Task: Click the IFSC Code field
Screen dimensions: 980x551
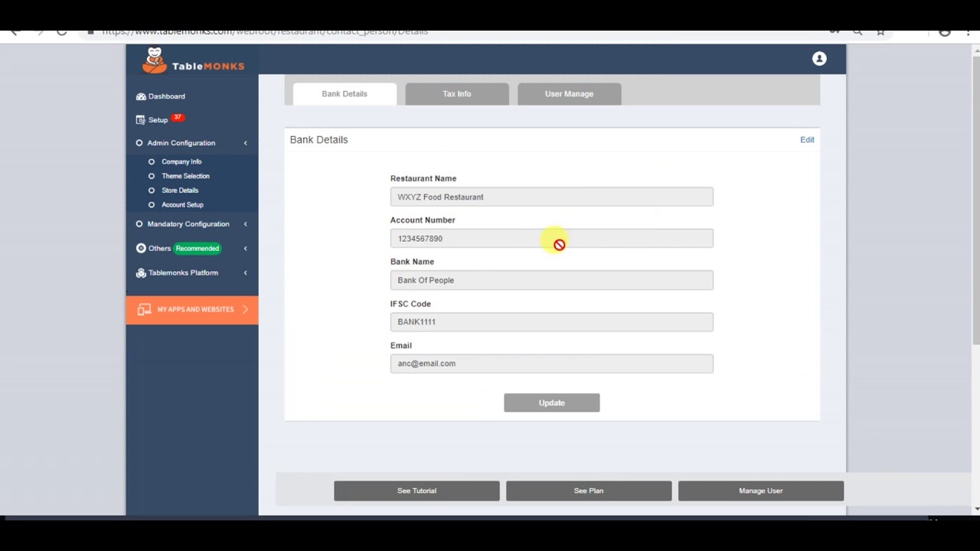Action: [x=551, y=322]
